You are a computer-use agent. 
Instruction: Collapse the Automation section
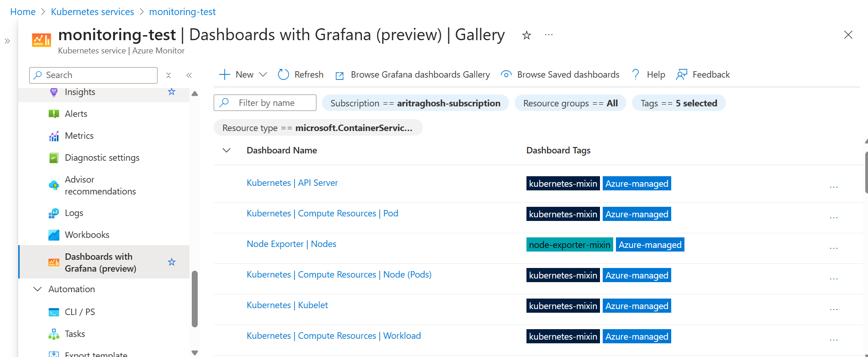click(x=38, y=289)
